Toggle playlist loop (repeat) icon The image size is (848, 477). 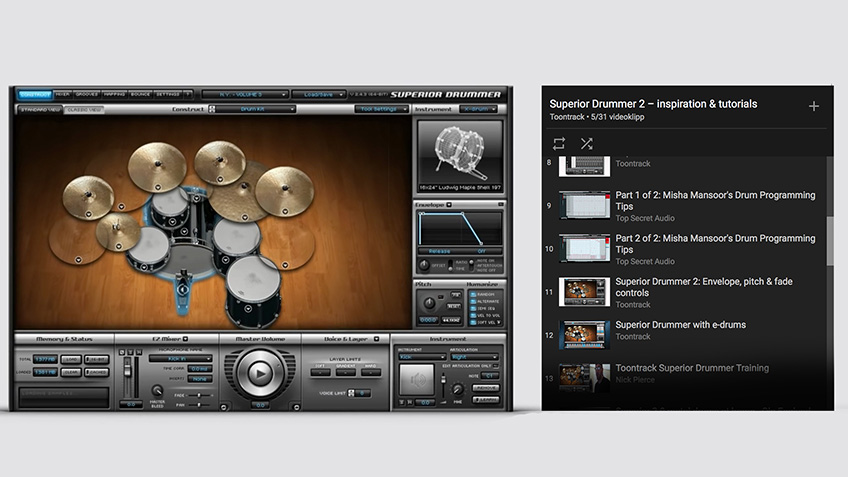pyautogui.click(x=559, y=143)
